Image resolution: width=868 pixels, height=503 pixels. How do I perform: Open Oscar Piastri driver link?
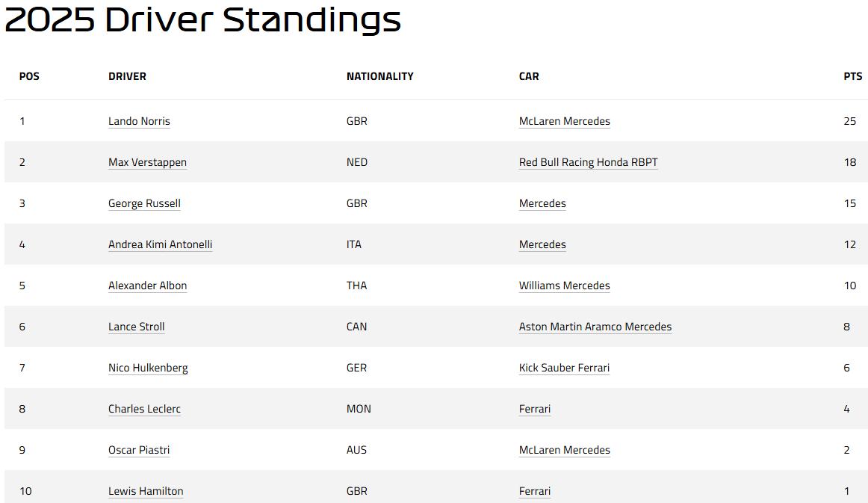tap(139, 450)
